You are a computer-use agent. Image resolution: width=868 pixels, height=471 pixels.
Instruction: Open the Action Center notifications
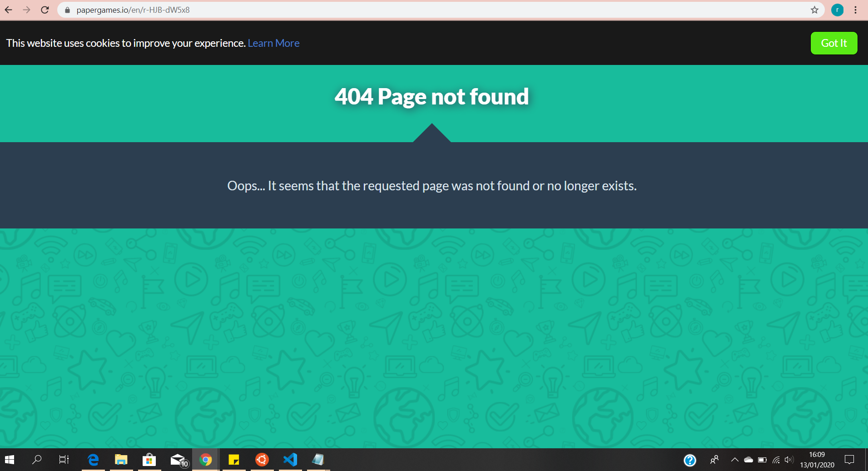point(849,460)
